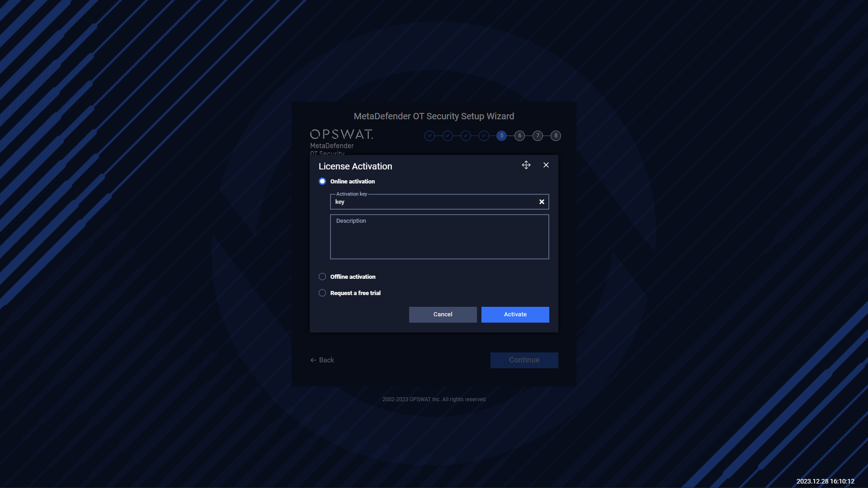Select Online activation radio button

322,181
